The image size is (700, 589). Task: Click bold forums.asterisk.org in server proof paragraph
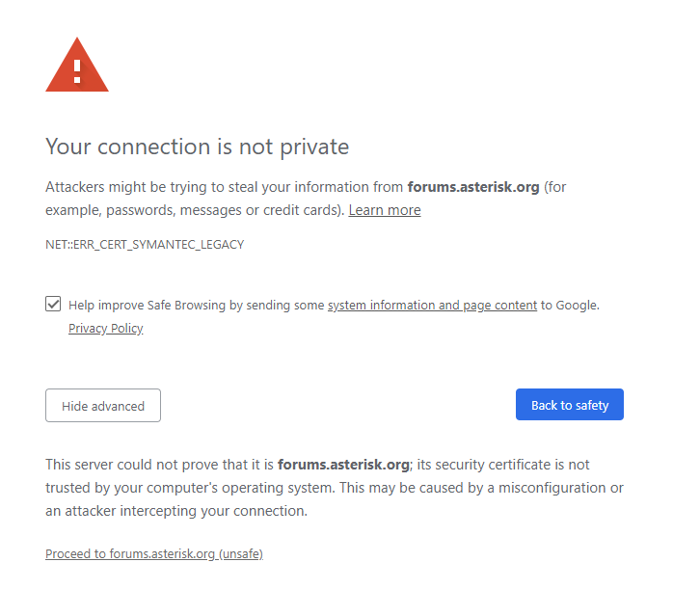point(343,465)
